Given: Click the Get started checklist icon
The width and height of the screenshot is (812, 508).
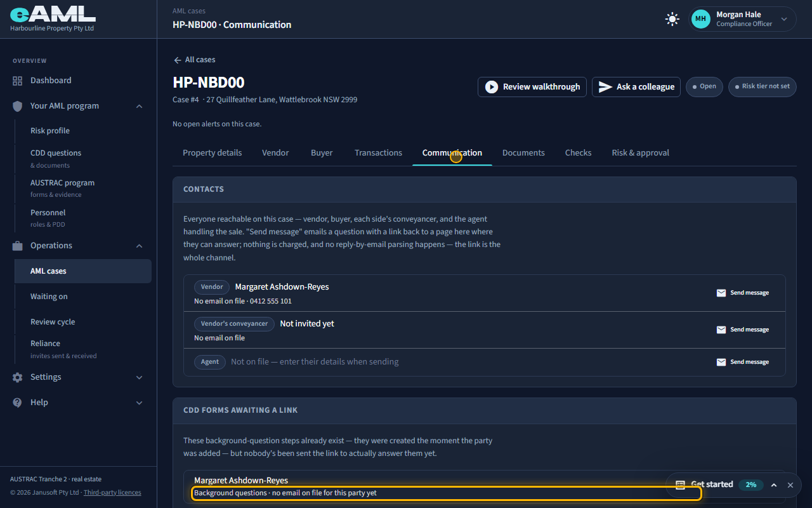Looking at the screenshot, I should click(x=680, y=485).
